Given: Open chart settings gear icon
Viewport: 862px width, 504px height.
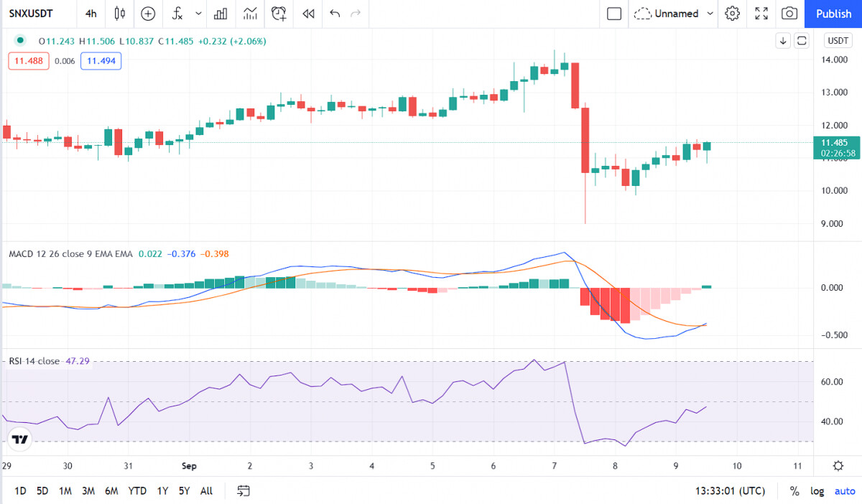Looking at the screenshot, I should click(x=732, y=13).
